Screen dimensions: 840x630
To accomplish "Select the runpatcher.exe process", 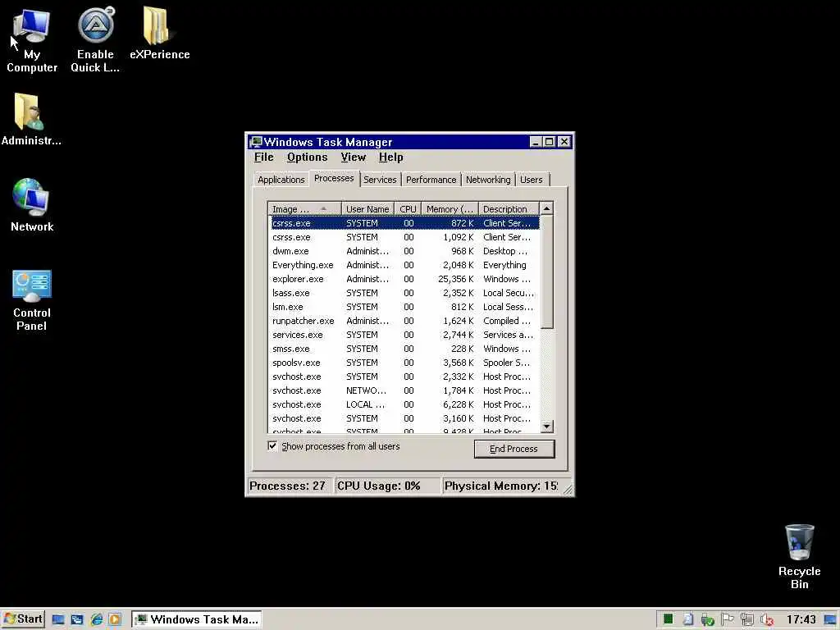I will click(x=404, y=321).
